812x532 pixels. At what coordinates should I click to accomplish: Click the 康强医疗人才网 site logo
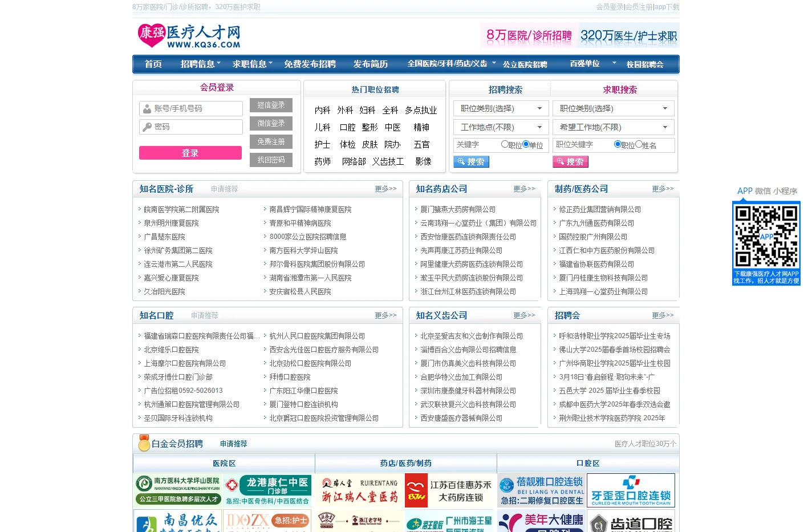(x=189, y=36)
